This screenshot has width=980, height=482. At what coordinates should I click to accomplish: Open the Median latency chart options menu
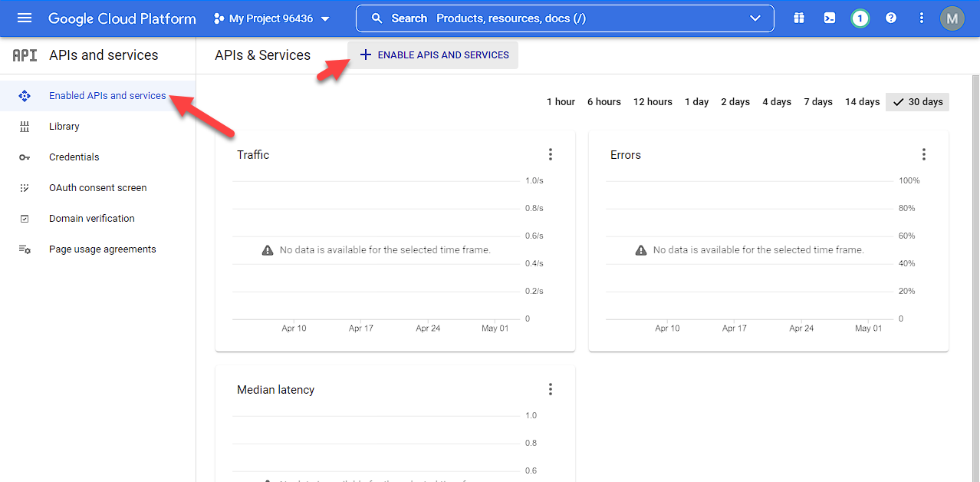point(551,389)
